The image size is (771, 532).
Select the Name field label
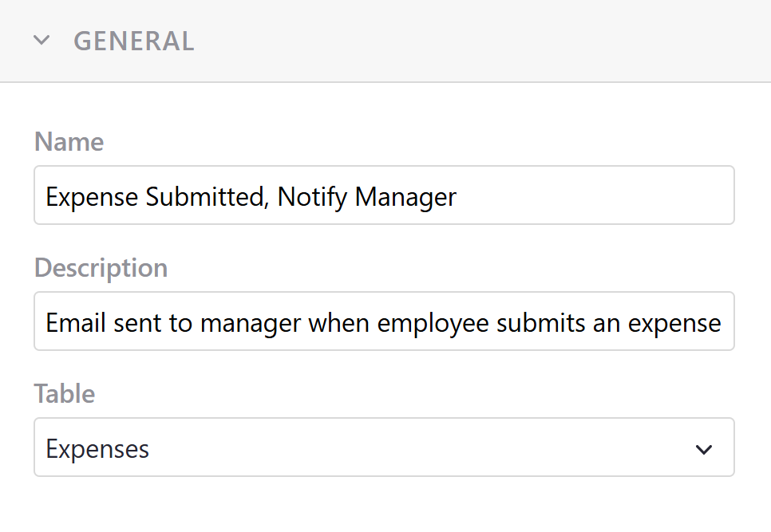point(69,142)
